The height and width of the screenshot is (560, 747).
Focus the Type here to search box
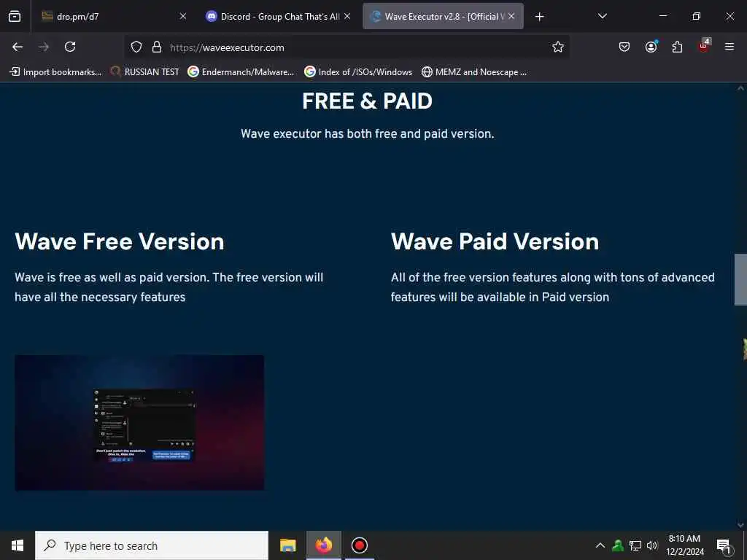click(152, 545)
